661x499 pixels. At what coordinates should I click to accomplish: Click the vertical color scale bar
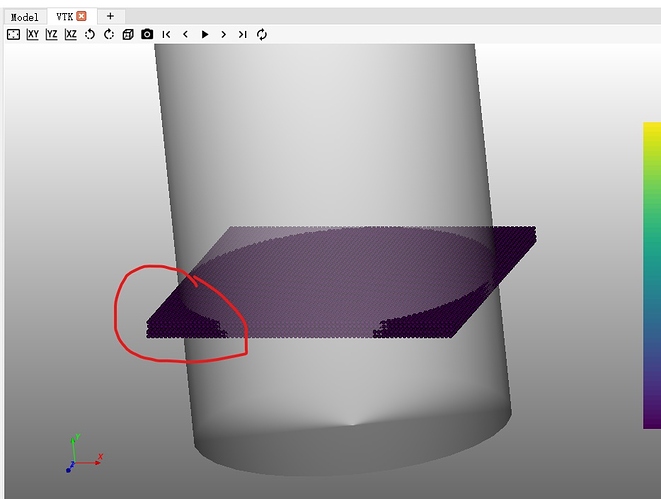click(651, 275)
